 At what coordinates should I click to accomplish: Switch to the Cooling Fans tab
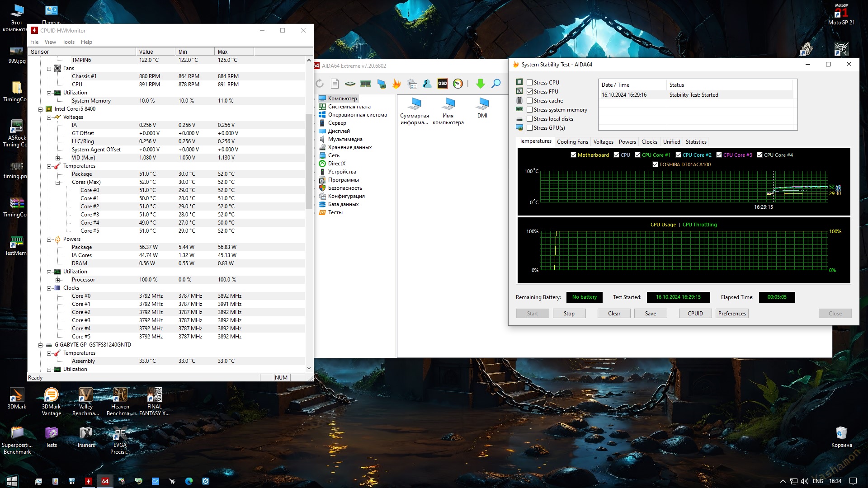click(572, 142)
